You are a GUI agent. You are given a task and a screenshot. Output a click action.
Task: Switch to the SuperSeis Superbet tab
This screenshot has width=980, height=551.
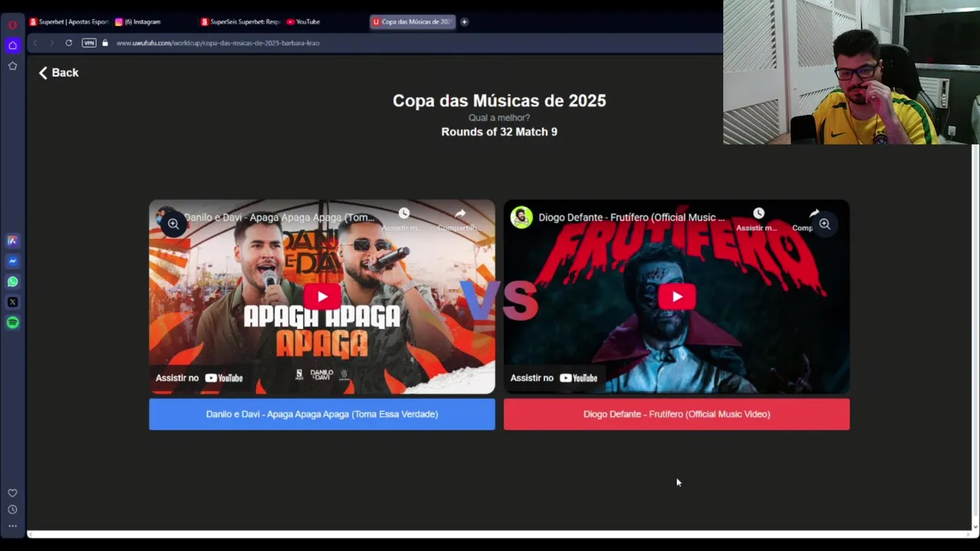[x=240, y=21]
